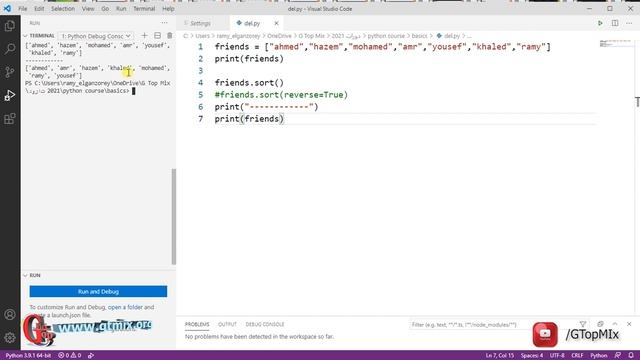Open the Go menu
Image resolution: width=640 pixels, height=360 pixels.
(105, 9)
